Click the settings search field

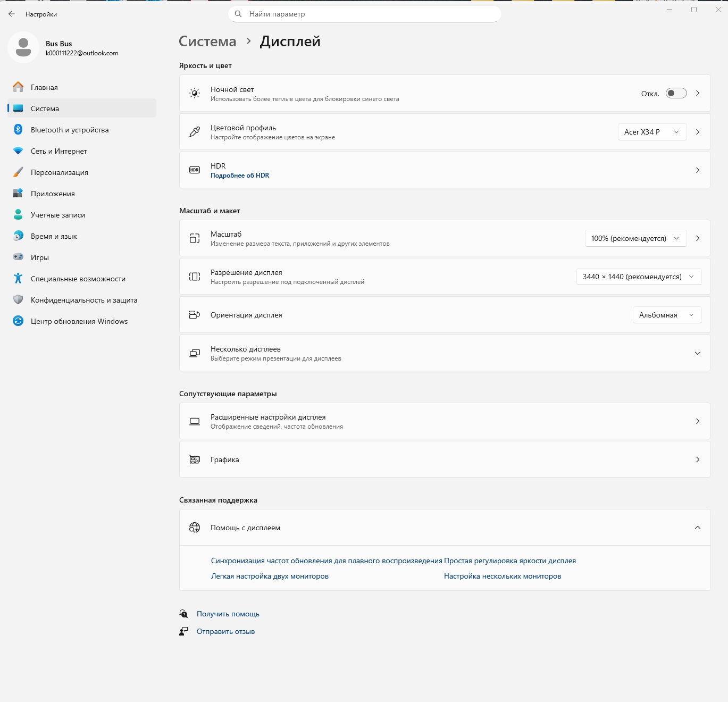[x=365, y=14]
